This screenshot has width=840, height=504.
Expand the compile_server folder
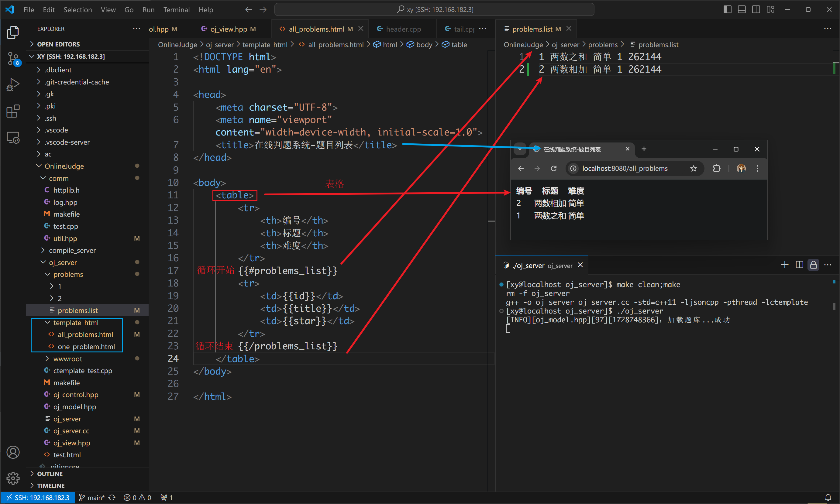[x=72, y=250]
